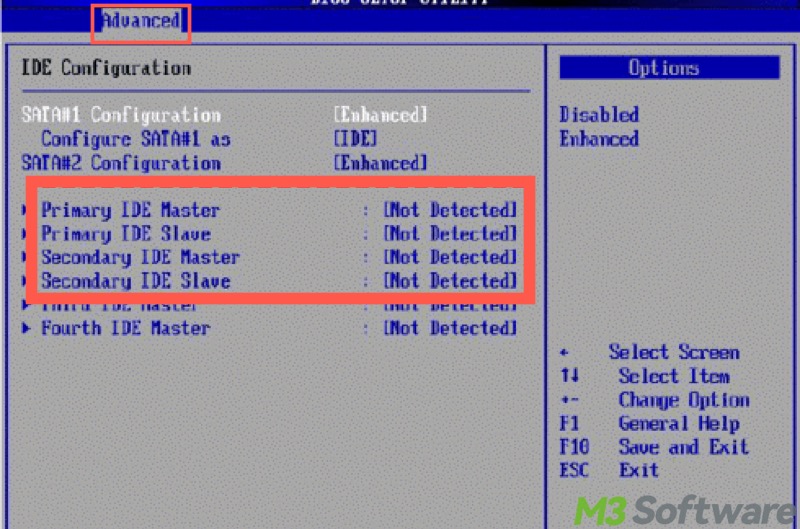This screenshot has height=529, width=800.
Task: Click Fourth IDE Master [Not Detected] value
Action: point(451,328)
